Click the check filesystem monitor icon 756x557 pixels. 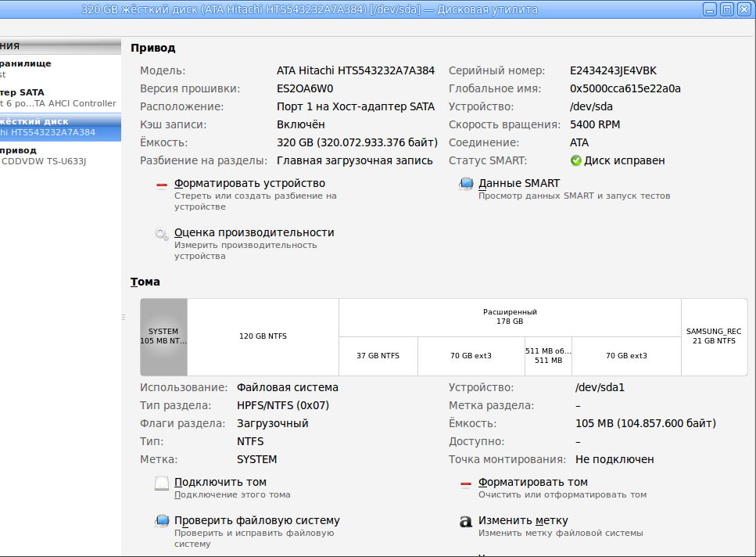coord(162,521)
